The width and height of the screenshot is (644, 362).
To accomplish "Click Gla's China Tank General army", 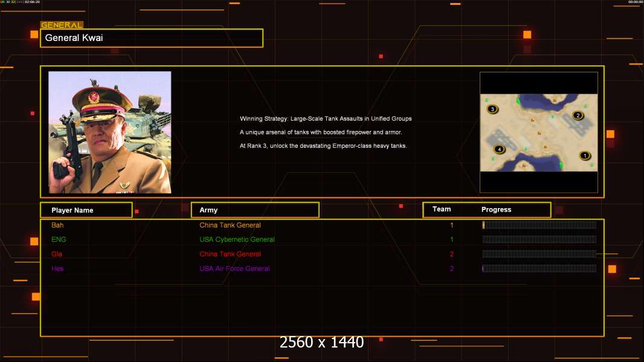I will 230,254.
